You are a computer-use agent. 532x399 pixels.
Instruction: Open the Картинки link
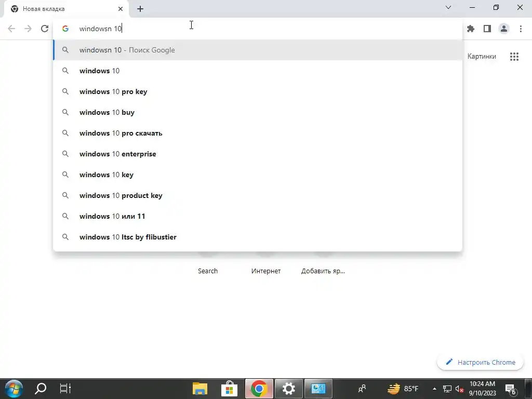point(482,56)
